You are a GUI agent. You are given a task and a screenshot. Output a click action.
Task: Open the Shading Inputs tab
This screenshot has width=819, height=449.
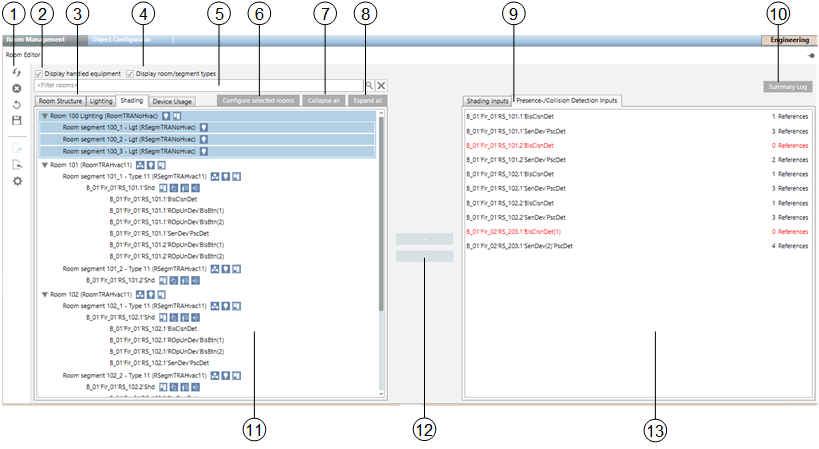tap(488, 101)
